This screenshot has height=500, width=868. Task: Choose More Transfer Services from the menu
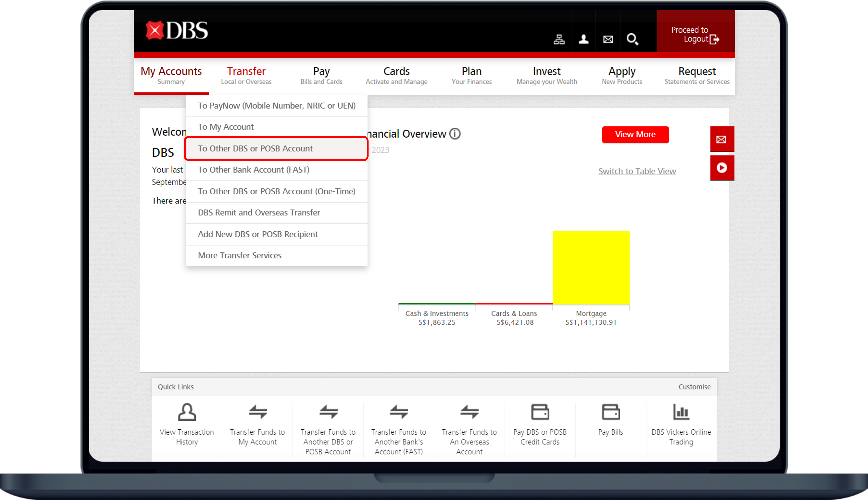[x=239, y=255]
